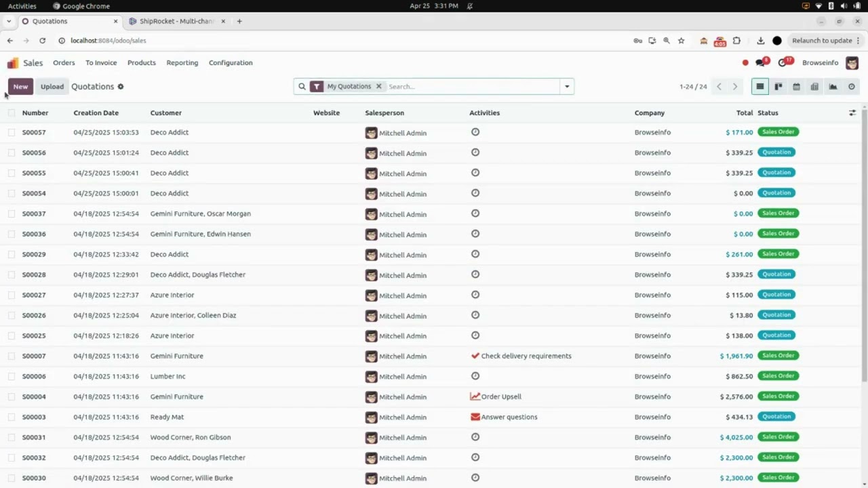The height and width of the screenshot is (488, 868).
Task: Click Mitchell Admin user avatar in navbar
Action: [x=852, y=63]
